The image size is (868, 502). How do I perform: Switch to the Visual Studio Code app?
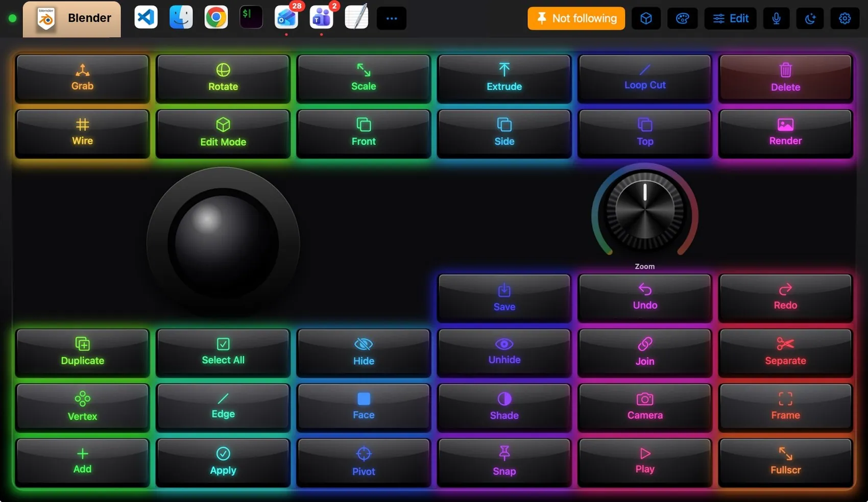pyautogui.click(x=146, y=17)
